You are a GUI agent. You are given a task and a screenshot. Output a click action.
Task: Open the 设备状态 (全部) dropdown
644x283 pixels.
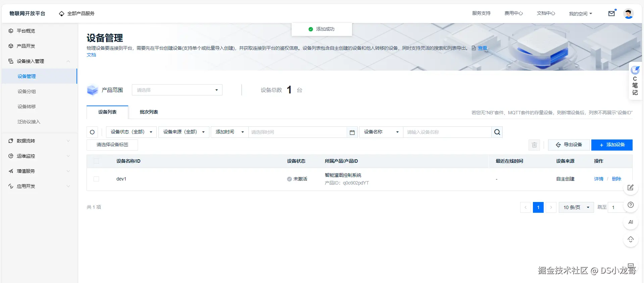[131, 132]
